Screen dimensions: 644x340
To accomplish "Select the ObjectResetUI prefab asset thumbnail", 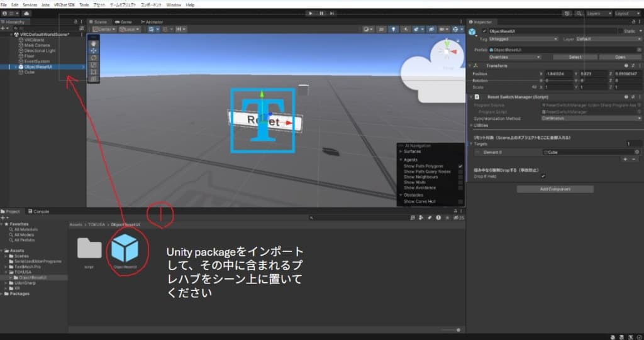I will tap(125, 248).
